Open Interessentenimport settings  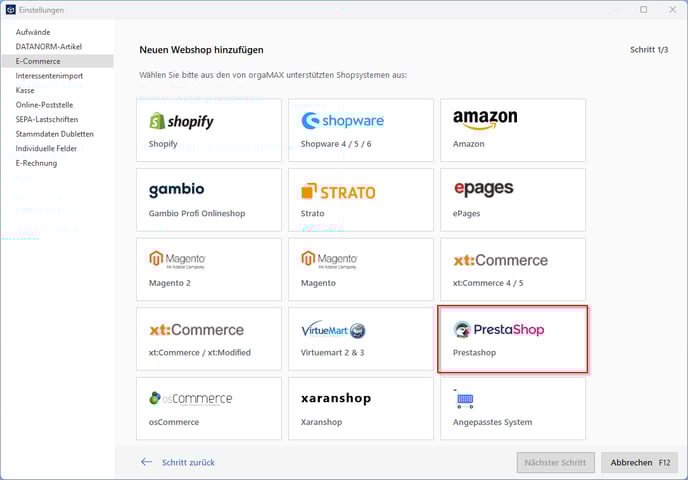click(x=49, y=75)
